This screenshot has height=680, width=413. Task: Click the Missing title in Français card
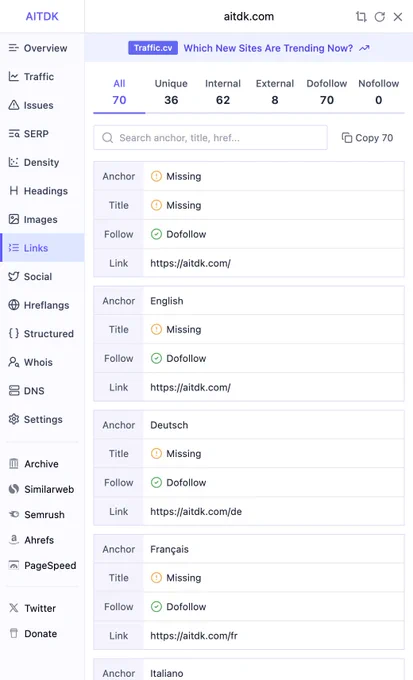184,578
